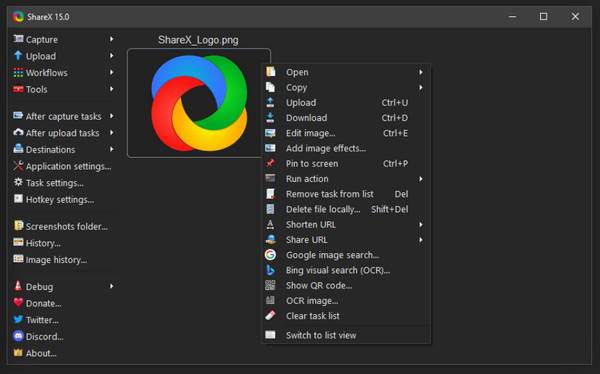The width and height of the screenshot is (600, 374).
Task: Choose Remove task from list
Action: (346, 194)
